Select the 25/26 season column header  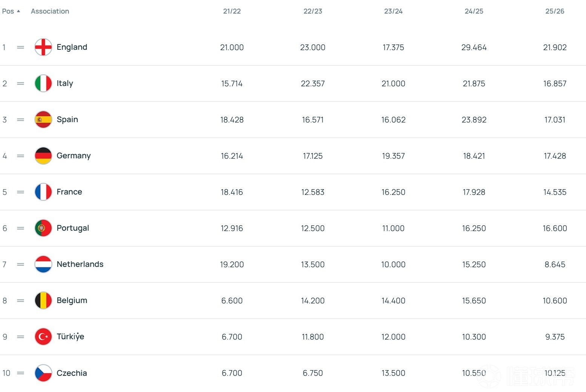[x=555, y=11]
